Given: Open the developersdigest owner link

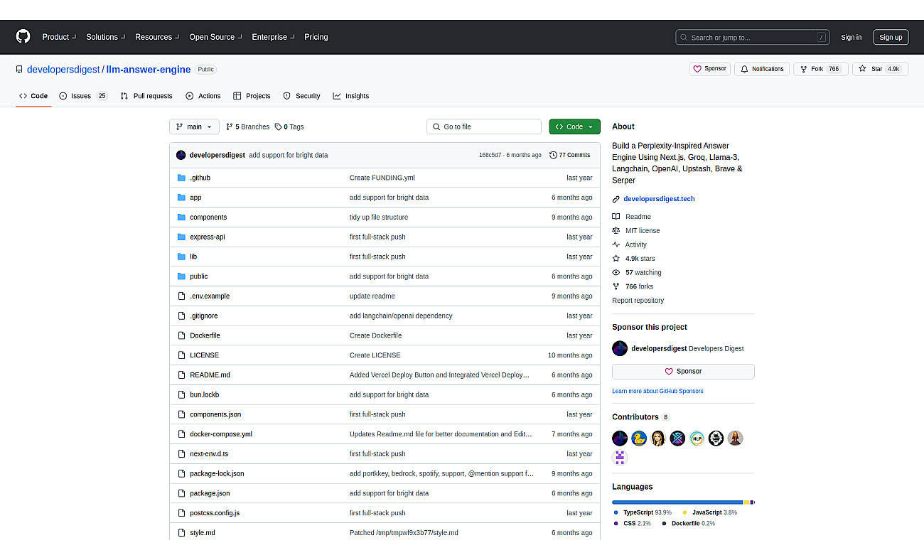Looking at the screenshot, I should 64,70.
